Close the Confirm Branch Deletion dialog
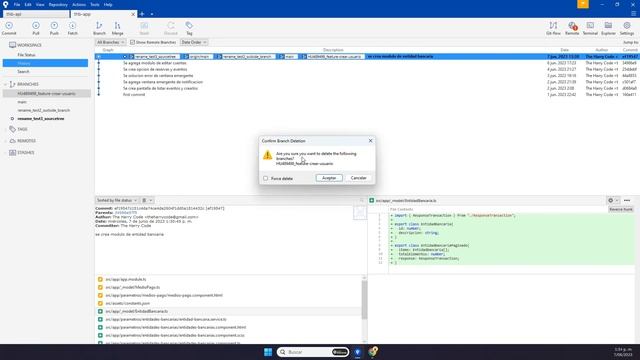This screenshot has height=360, width=640. 370,140
